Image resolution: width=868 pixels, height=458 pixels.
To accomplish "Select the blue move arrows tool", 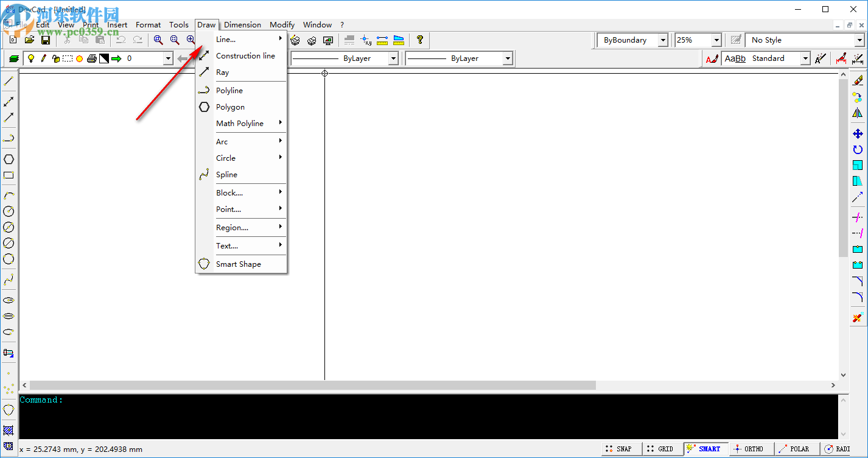I will [858, 133].
